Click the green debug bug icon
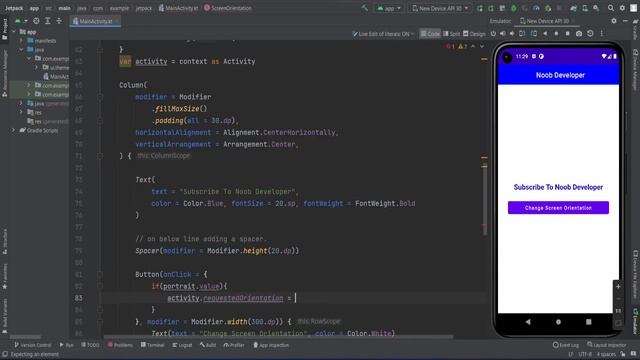The image size is (640, 360). coord(513,8)
